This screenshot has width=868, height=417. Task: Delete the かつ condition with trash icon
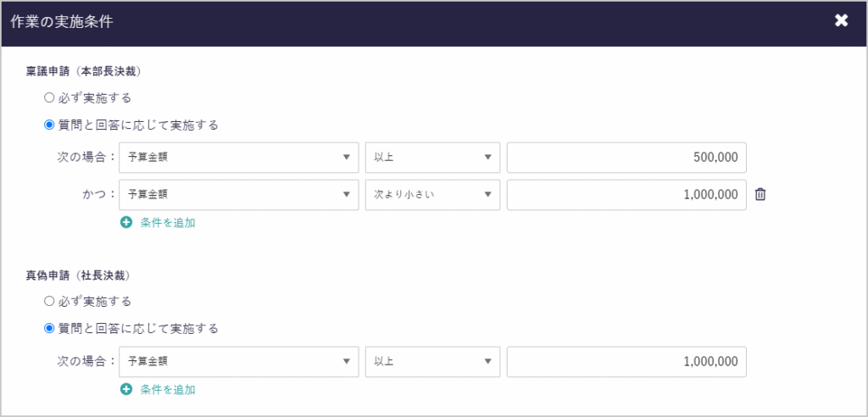point(760,195)
